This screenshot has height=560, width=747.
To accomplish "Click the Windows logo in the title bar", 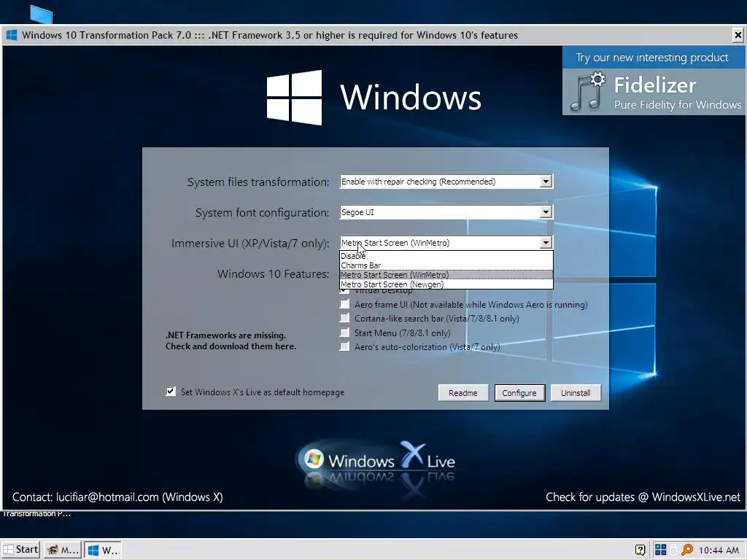I will (x=12, y=35).
